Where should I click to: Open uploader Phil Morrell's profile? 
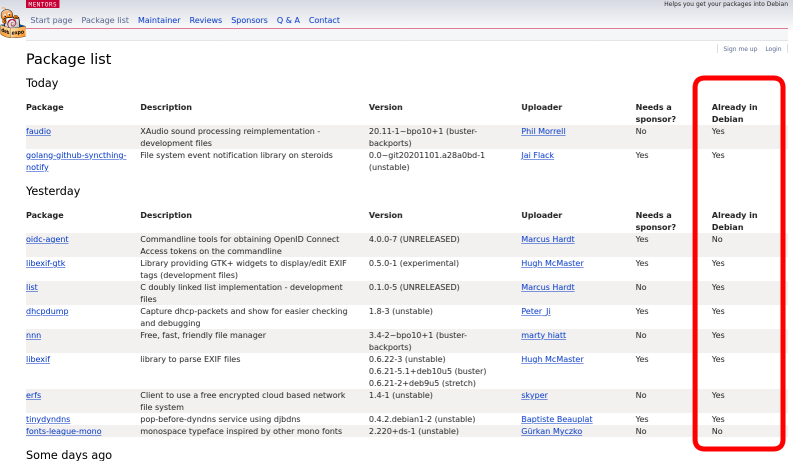click(543, 131)
